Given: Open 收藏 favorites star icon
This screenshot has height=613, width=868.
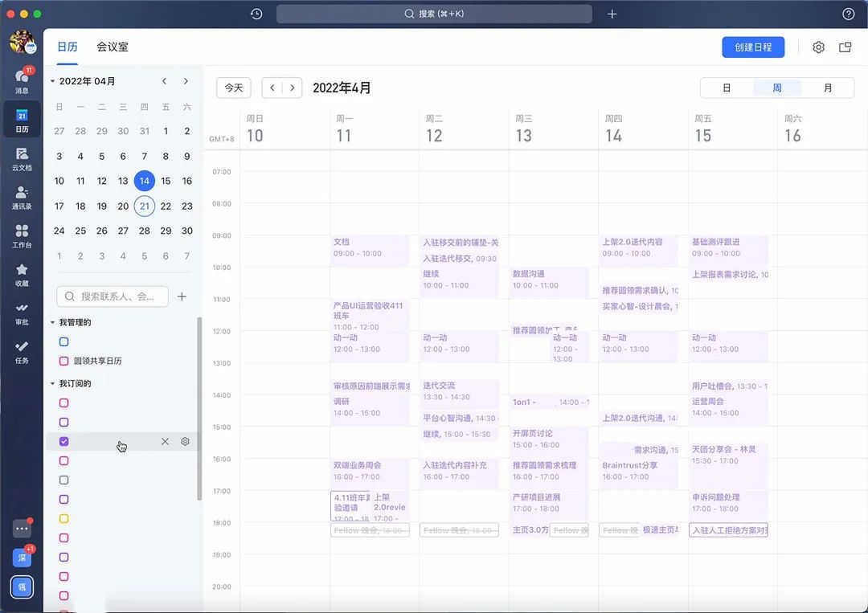Looking at the screenshot, I should (22, 272).
